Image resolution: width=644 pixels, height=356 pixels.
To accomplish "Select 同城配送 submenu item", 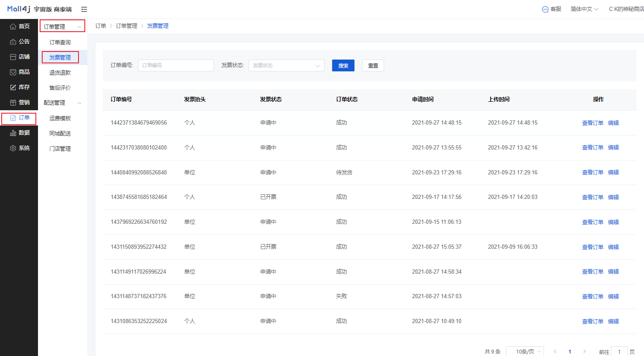I will coord(60,133).
